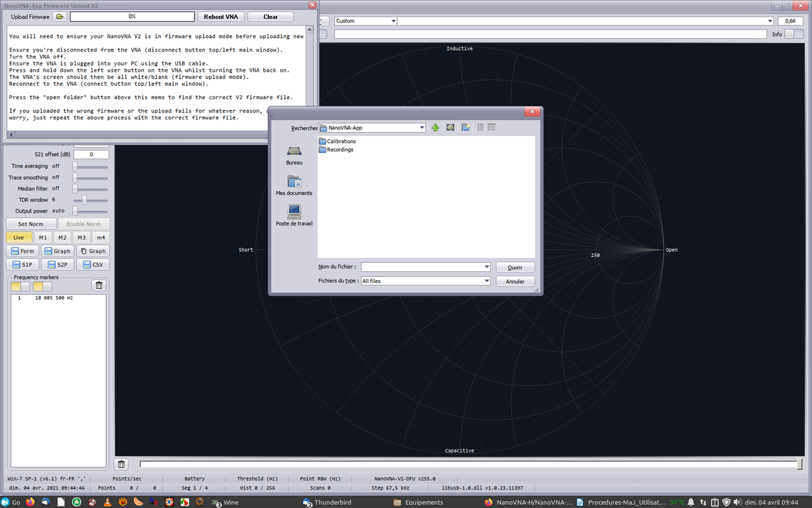Viewport: 812px width, 508px height.
Task: Save an S1P file
Action: coord(23,264)
